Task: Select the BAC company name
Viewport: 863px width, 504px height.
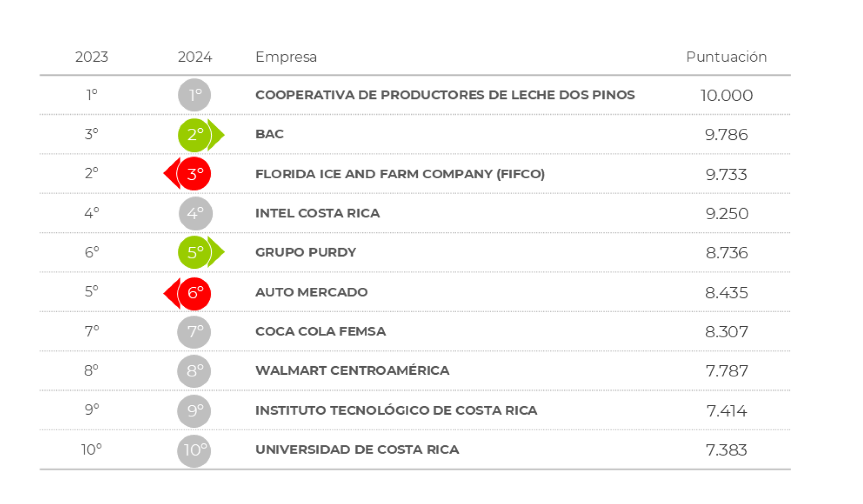Action: (269, 134)
